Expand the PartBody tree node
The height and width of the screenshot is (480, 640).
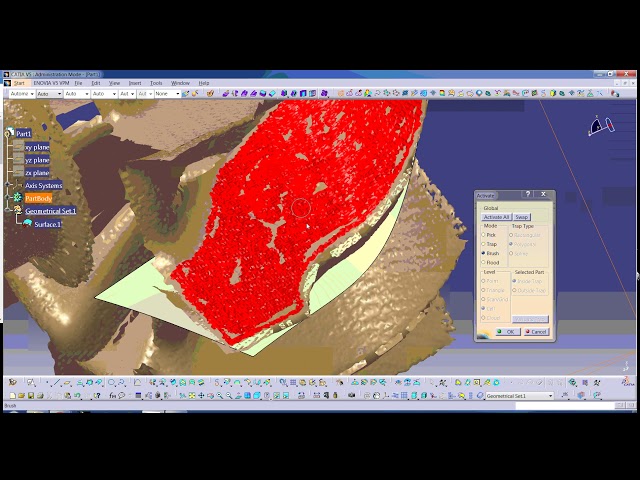point(7,198)
